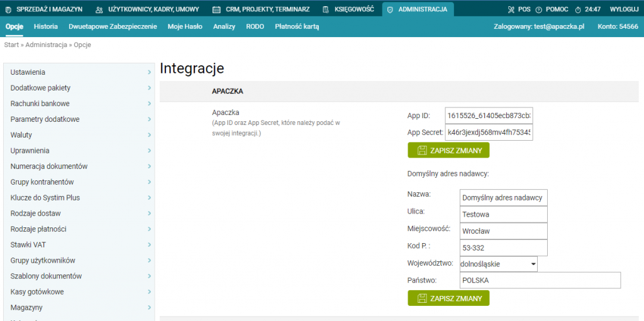Click the help question mark icon beside Pomoc
Screen dimensions: 644x321
click(538, 9)
